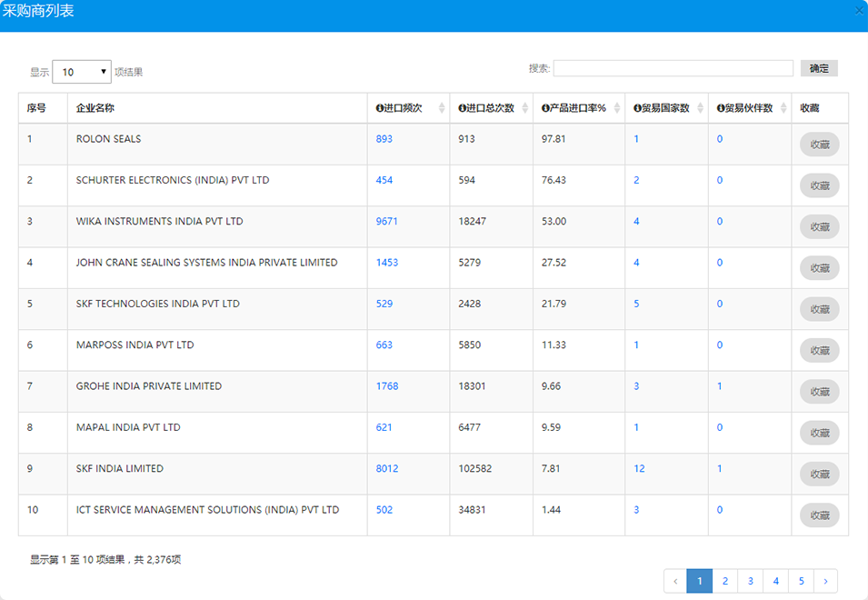This screenshot has width=868, height=600.
Task: Open import frequency link 9671
Action: 386,222
